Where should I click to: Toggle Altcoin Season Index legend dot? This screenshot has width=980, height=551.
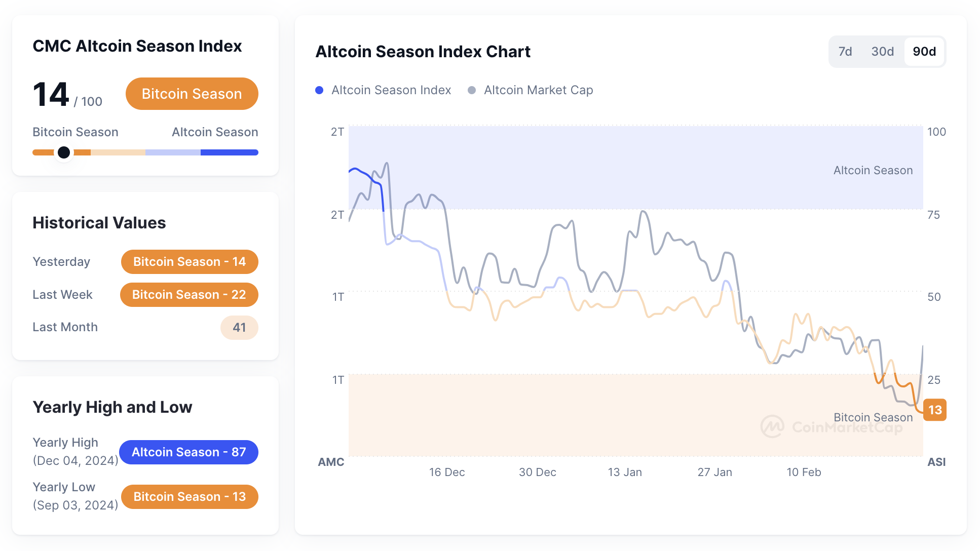click(319, 90)
